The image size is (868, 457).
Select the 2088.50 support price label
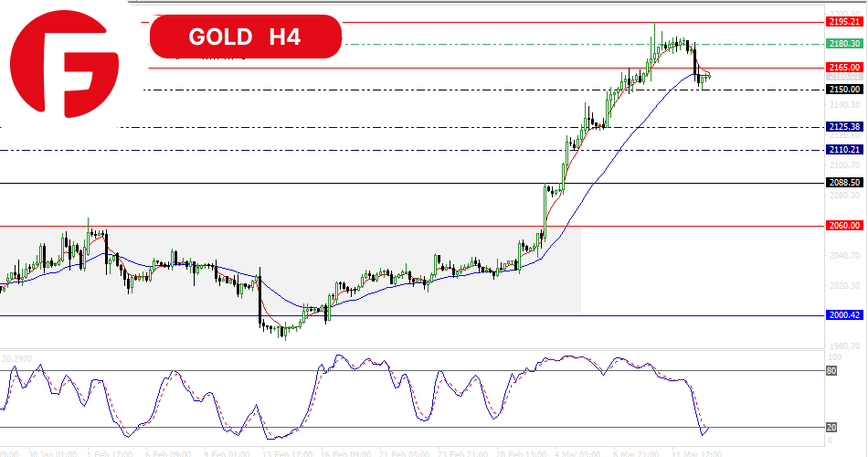844,183
